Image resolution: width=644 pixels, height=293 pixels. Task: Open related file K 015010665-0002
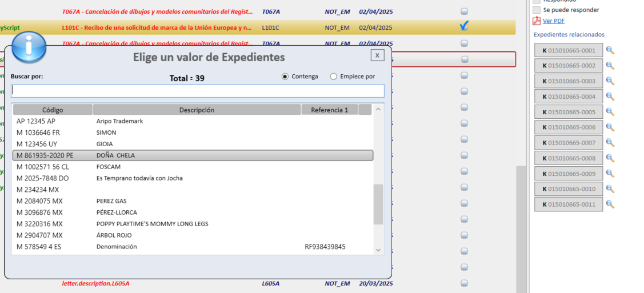tap(569, 66)
